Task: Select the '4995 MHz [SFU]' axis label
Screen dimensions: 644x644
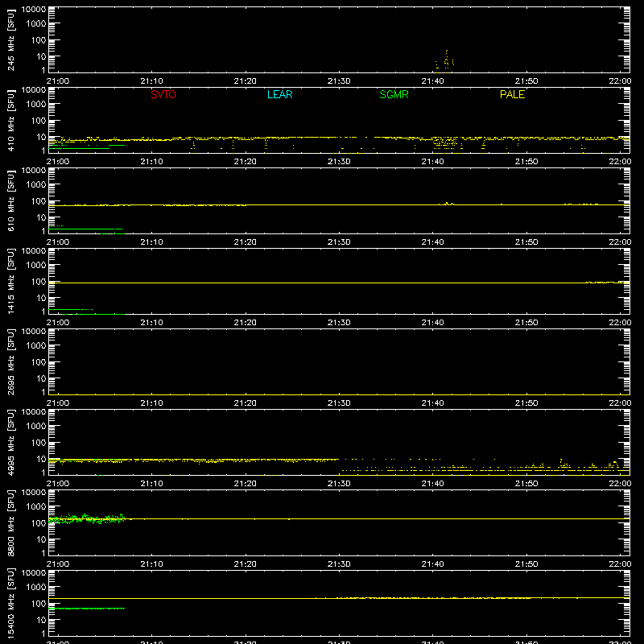Action: 10,442
